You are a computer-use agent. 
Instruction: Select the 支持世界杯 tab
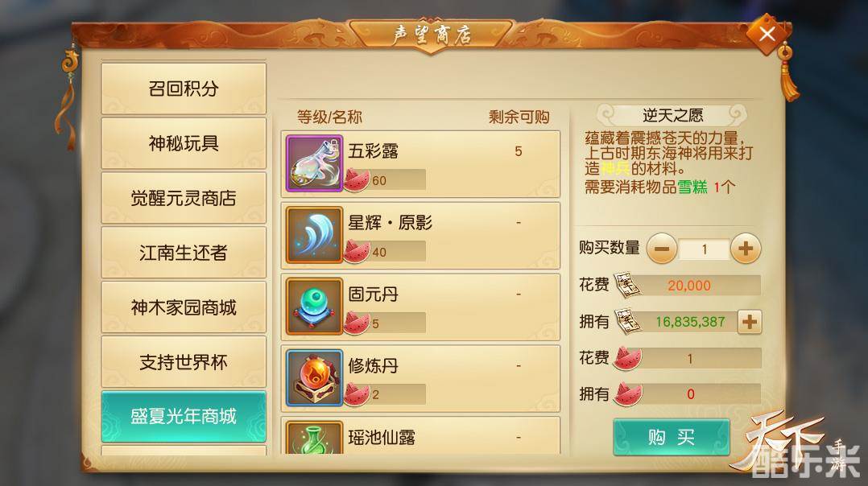184,362
